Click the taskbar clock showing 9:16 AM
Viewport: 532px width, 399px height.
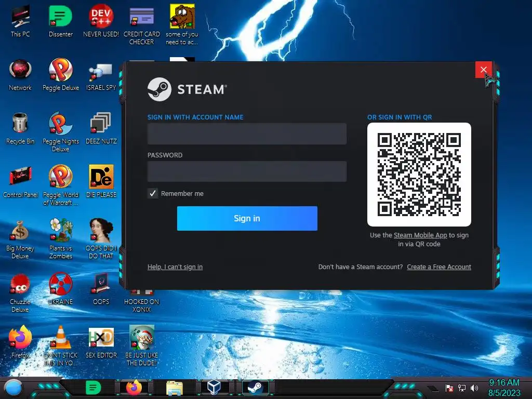point(504,388)
